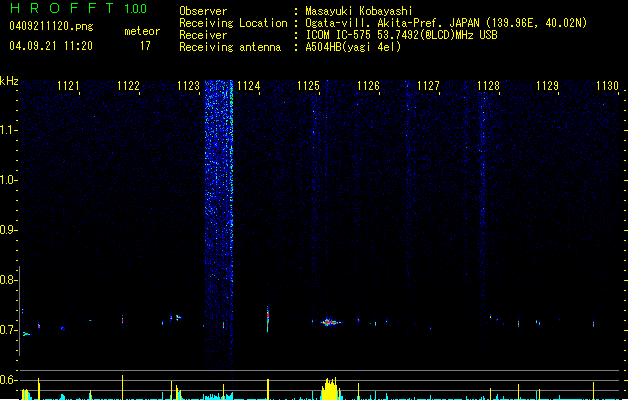The width and height of the screenshot is (629, 400).
Task: Click the Receiving antenna label
Action: [230, 47]
